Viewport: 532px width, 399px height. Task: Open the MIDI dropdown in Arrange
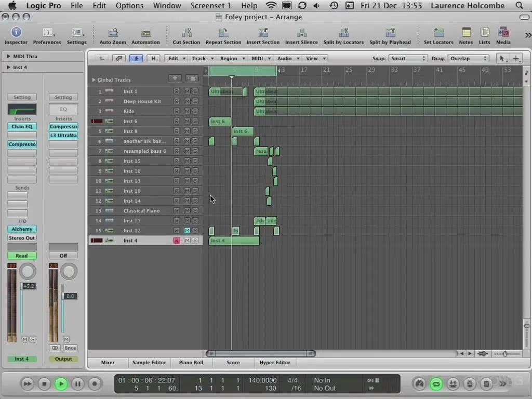(261, 58)
